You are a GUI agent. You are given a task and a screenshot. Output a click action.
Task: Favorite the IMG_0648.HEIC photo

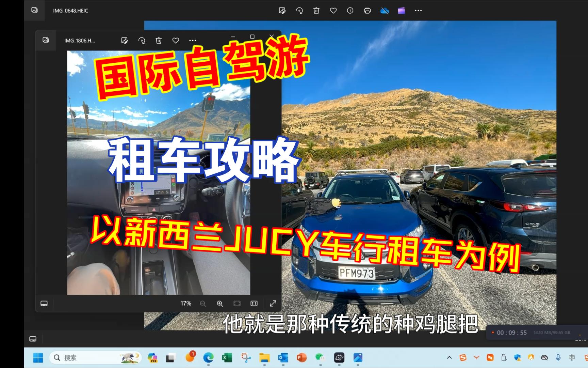pyautogui.click(x=333, y=11)
